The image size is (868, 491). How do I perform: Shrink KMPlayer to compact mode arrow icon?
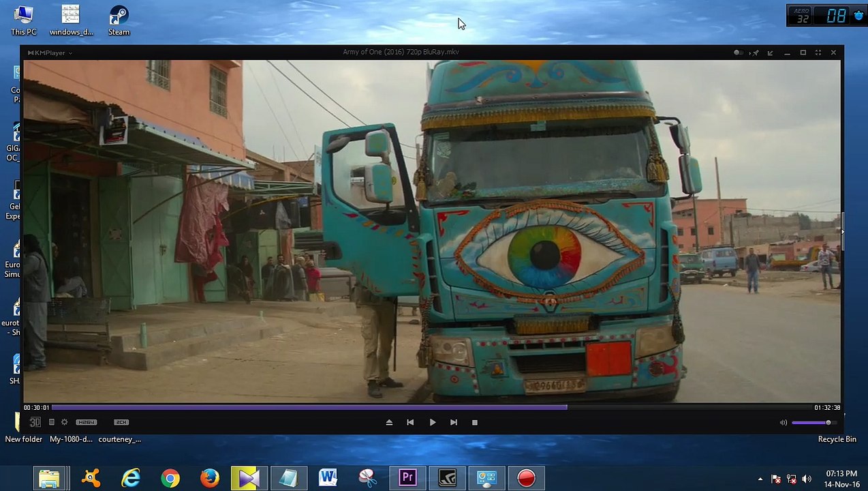pos(771,53)
